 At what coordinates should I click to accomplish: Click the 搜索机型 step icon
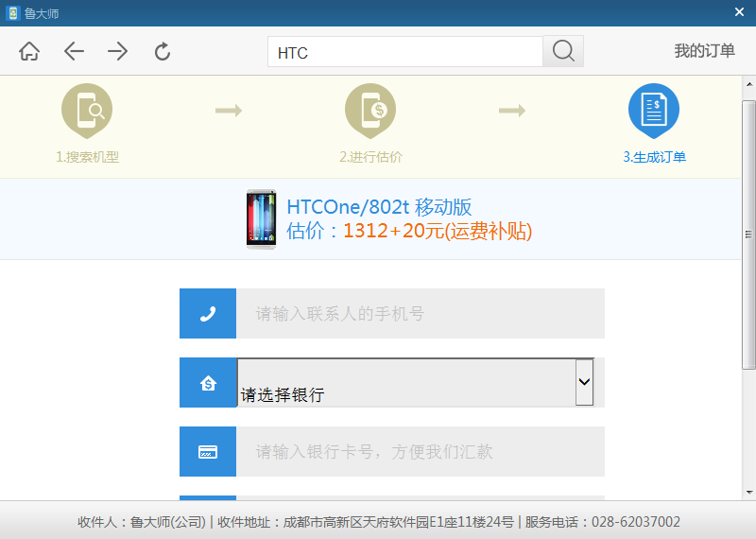[x=87, y=111]
